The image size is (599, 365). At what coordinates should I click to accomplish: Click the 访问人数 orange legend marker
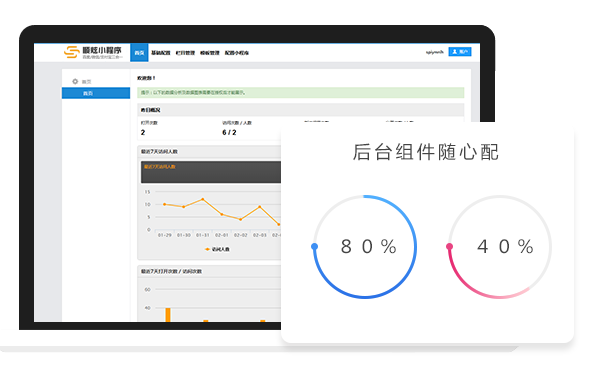(x=207, y=249)
